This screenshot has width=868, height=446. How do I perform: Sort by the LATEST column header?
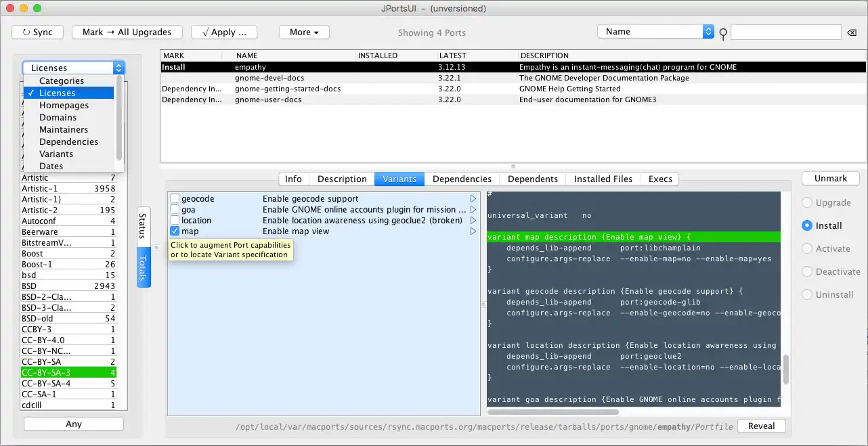pyautogui.click(x=477, y=55)
